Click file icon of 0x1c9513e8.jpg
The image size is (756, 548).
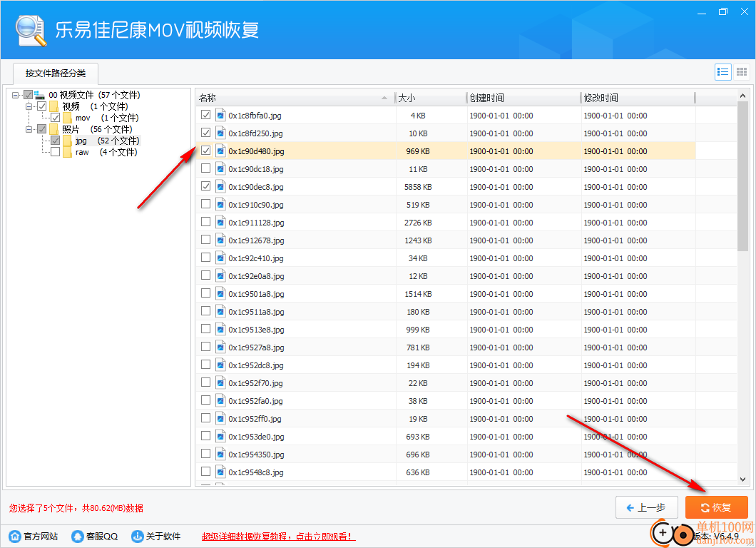pyautogui.click(x=220, y=330)
